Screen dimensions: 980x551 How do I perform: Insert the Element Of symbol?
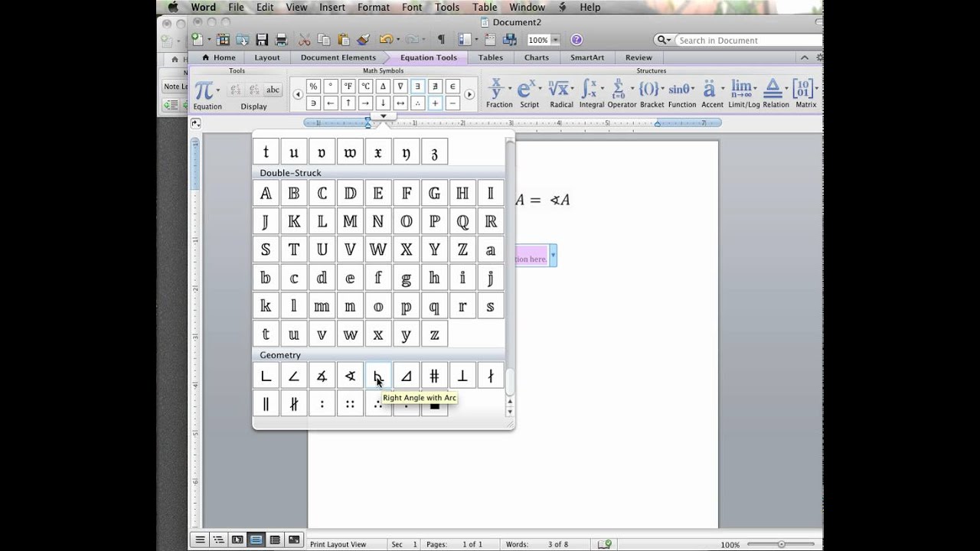452,86
